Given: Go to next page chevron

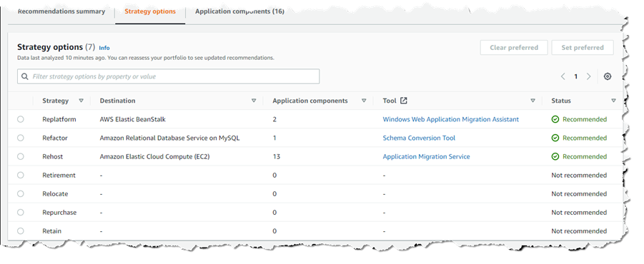Looking at the screenshot, I should coord(588,76).
